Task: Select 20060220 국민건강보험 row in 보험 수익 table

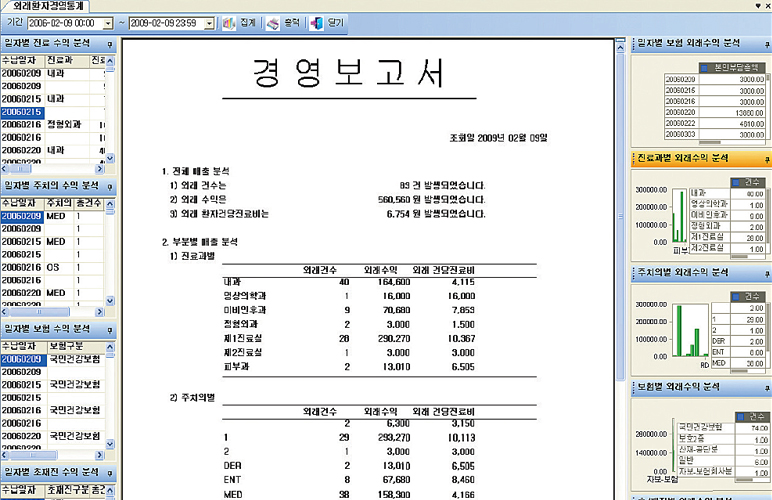Action: pyautogui.click(x=53, y=437)
